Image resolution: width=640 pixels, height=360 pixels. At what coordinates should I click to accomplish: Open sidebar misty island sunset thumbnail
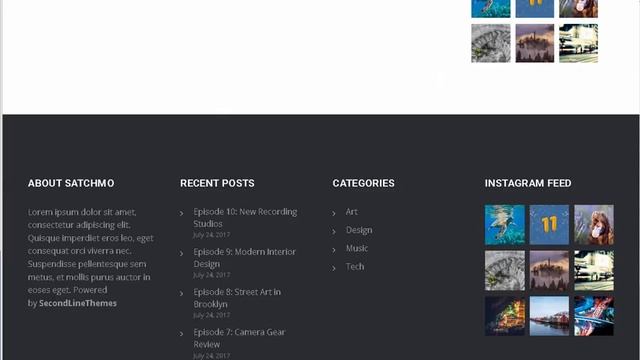click(535, 43)
